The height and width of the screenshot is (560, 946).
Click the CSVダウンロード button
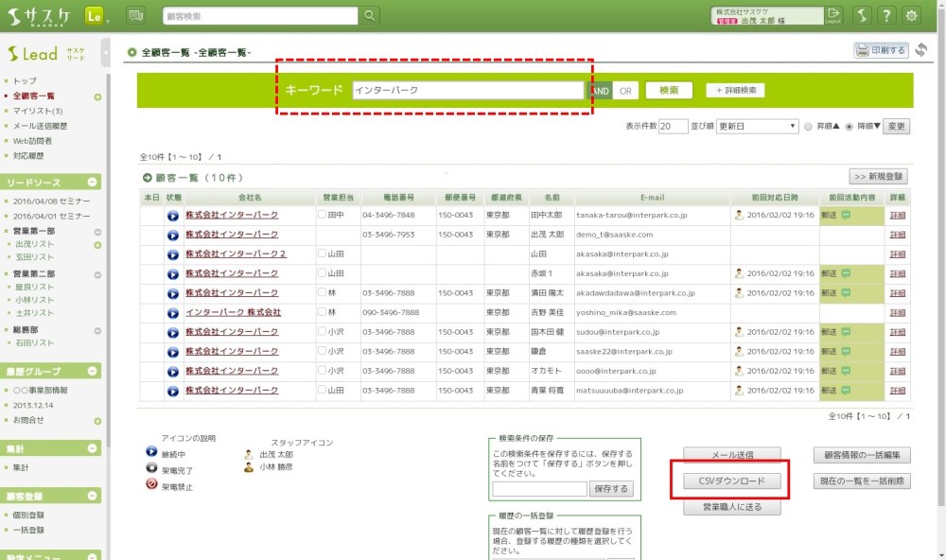[x=733, y=481]
